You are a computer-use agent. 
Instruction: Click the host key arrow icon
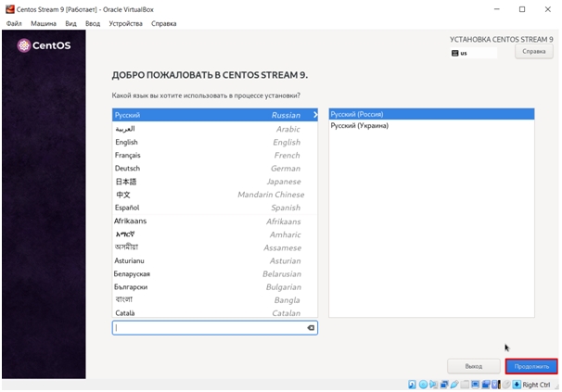tap(516, 385)
